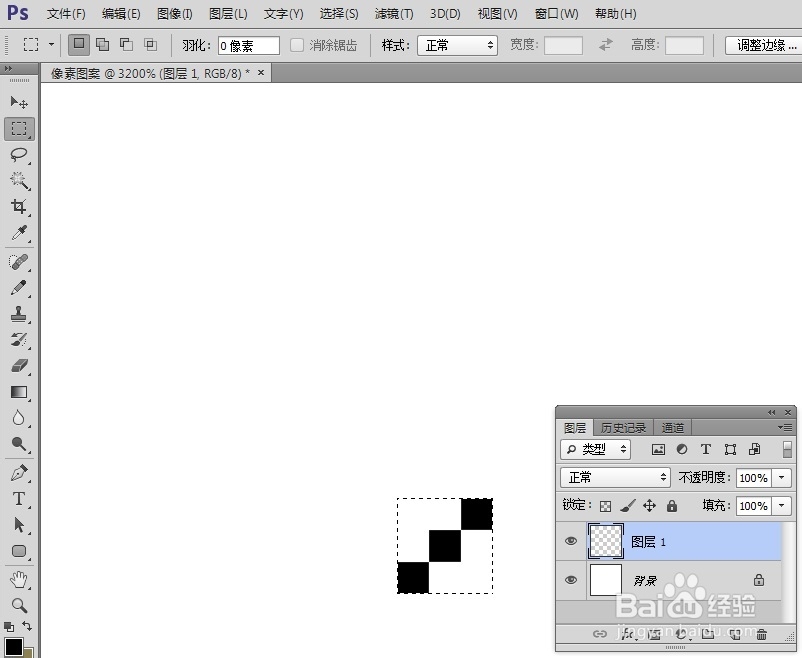Select the Lasso tool
The image size is (802, 658).
tap(20, 155)
